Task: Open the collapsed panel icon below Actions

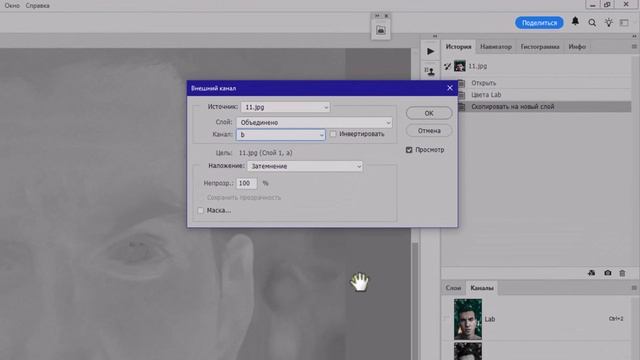Action: click(430, 71)
